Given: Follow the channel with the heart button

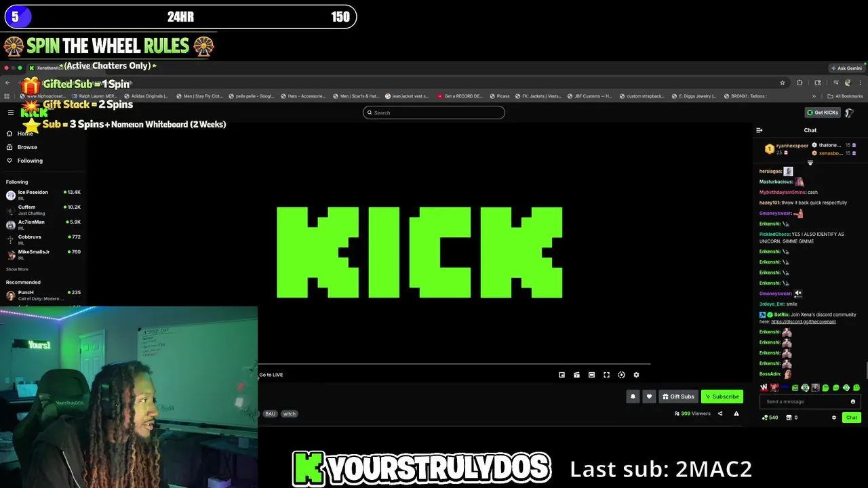Looking at the screenshot, I should (x=649, y=396).
